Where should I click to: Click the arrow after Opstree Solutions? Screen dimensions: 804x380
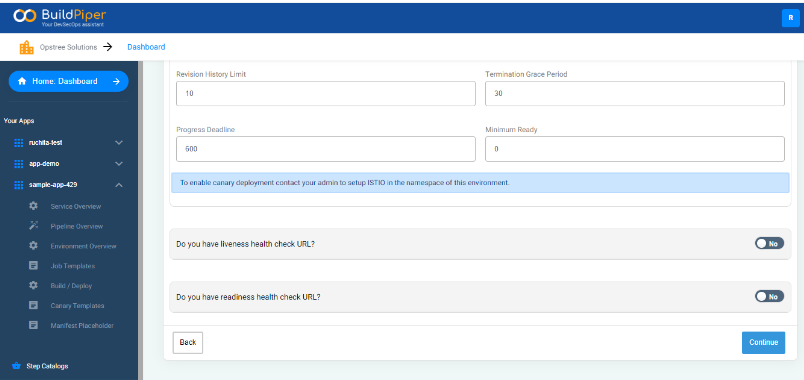tap(107, 47)
